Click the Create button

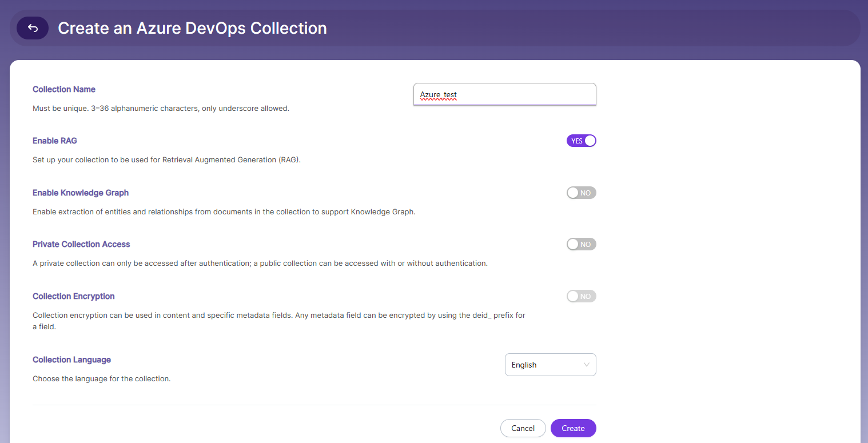[x=574, y=428]
